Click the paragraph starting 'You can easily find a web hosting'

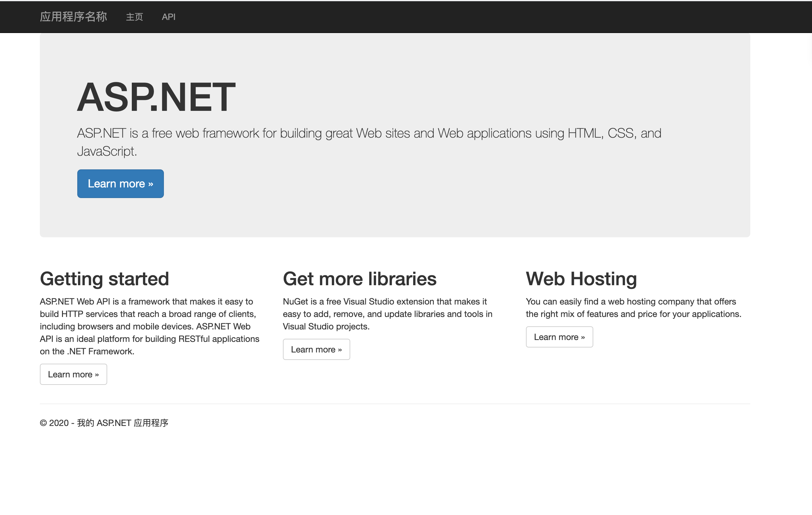[x=634, y=308]
